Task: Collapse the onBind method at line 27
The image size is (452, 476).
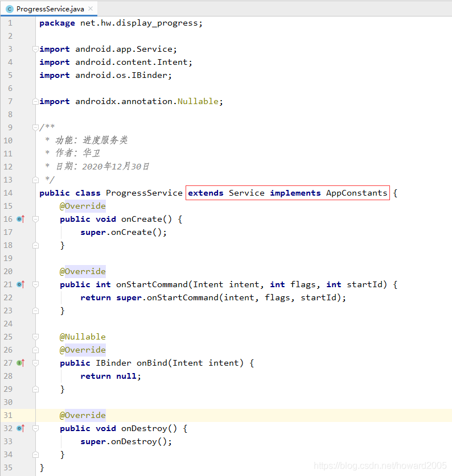Action: tap(35, 363)
